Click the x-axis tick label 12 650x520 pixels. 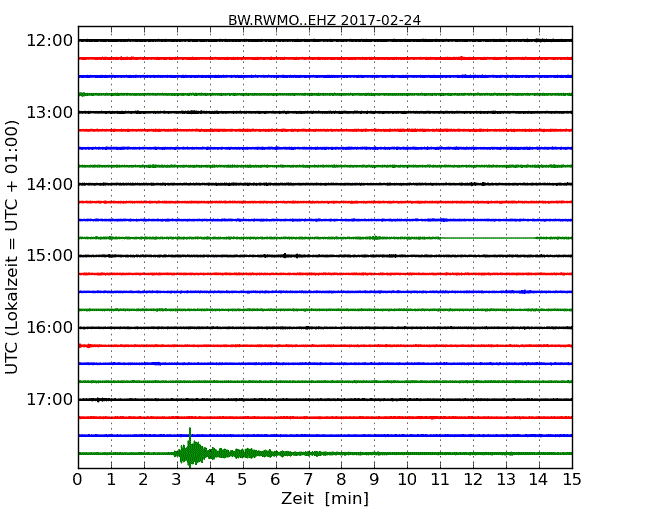[x=473, y=480]
